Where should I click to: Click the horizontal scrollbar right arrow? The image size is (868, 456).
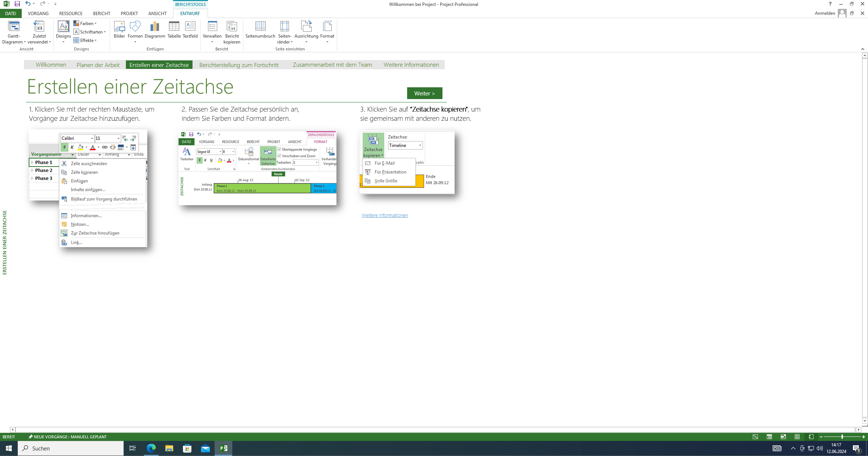coord(858,429)
